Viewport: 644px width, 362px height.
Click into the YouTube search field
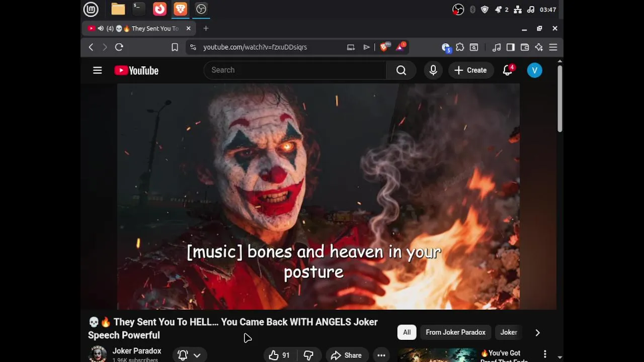tap(295, 70)
